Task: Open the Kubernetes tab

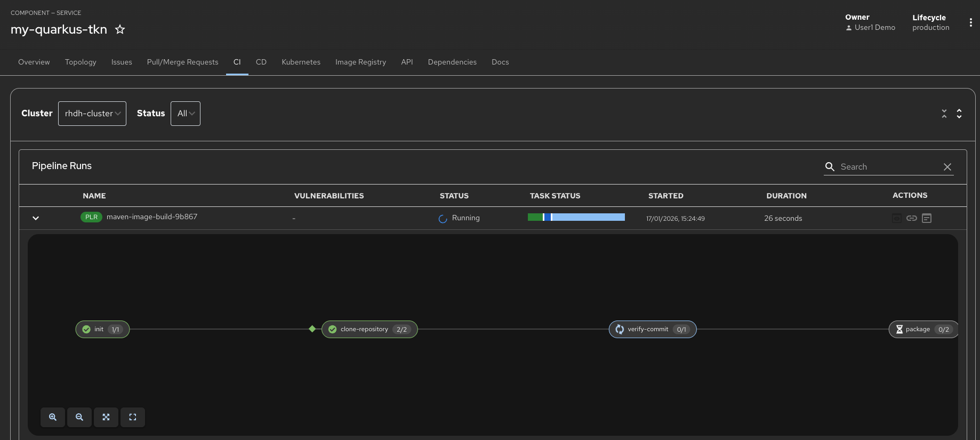Action: coord(301,62)
